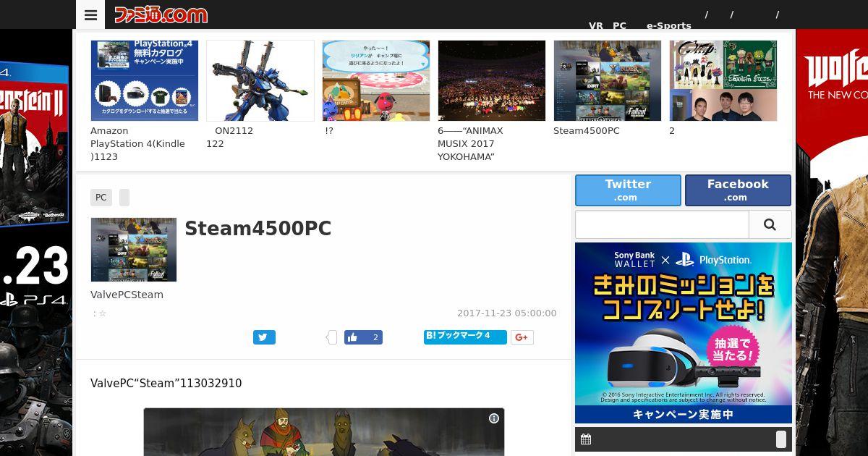868x456 pixels.
Task: Click the wolves illustration in the article
Action: coord(324,432)
